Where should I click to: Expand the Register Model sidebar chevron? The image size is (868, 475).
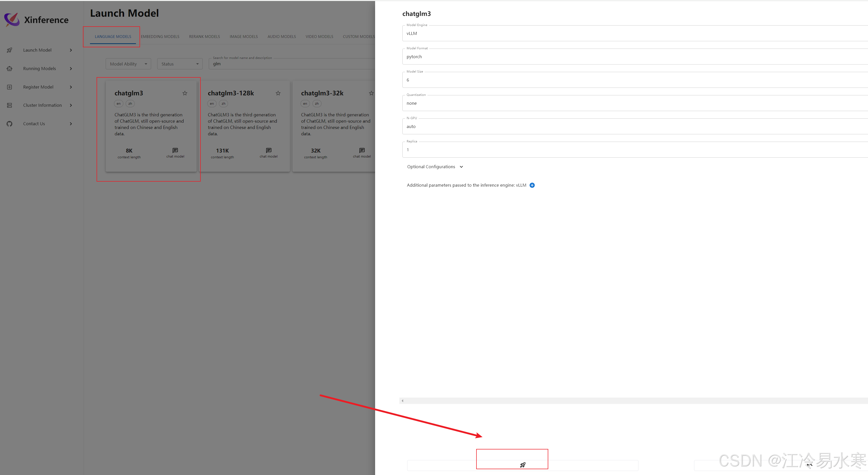point(71,87)
